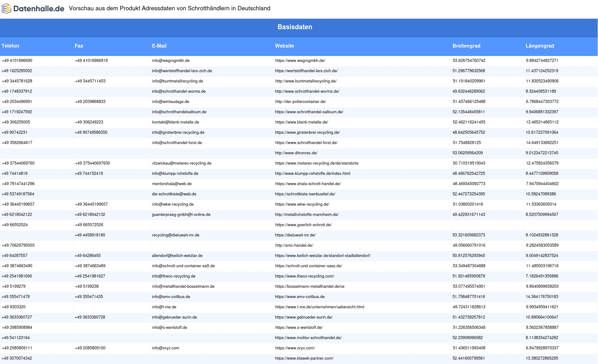Click email info@wegrogmbh.de
This screenshot has height=364, width=598.
pyautogui.click(x=171, y=61)
